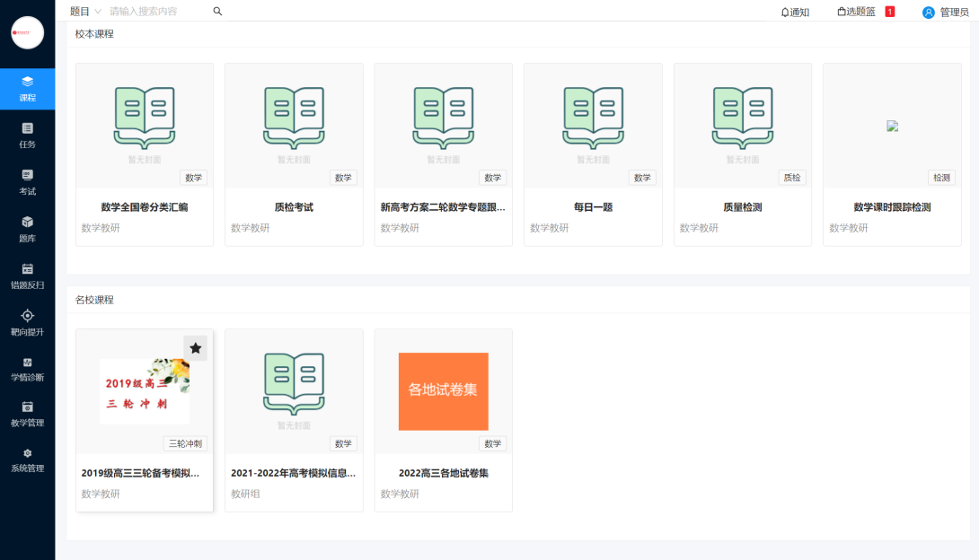Open 学情诊断 in the sidebar
This screenshot has width=979, height=560.
(28, 369)
